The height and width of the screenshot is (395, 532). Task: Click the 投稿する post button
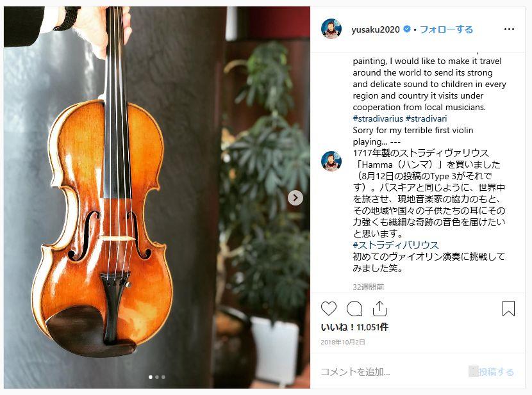click(496, 371)
